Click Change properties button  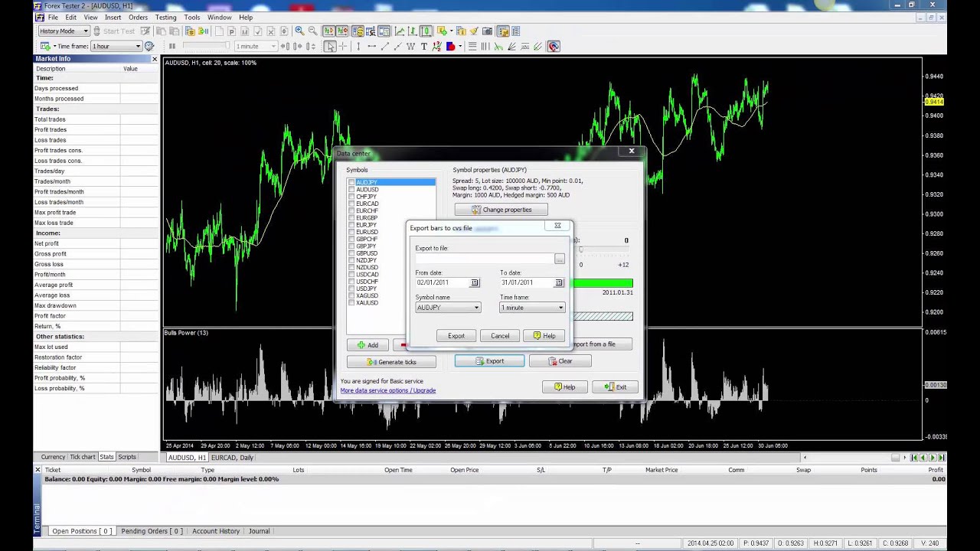click(x=501, y=210)
